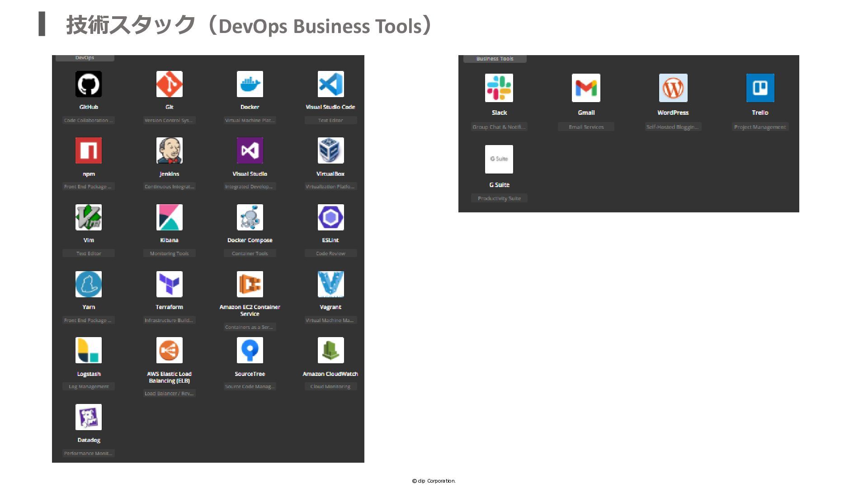Select the VirtualBox cube icon
Image resolution: width=868 pixels, height=488 pixels.
click(x=330, y=150)
